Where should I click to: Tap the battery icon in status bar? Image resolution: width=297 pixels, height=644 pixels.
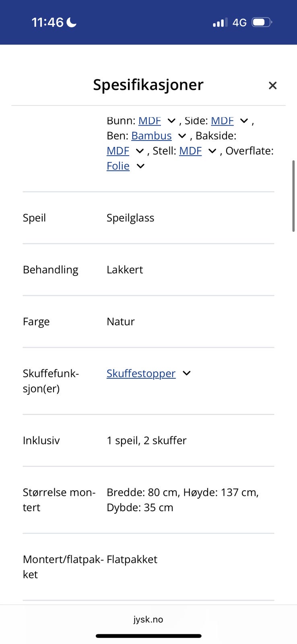tap(262, 22)
